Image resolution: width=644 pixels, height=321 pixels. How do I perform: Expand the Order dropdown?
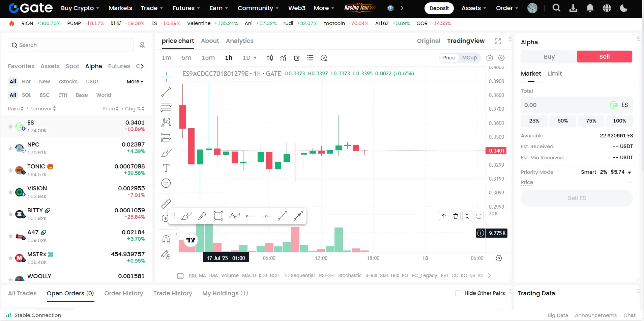click(x=507, y=8)
